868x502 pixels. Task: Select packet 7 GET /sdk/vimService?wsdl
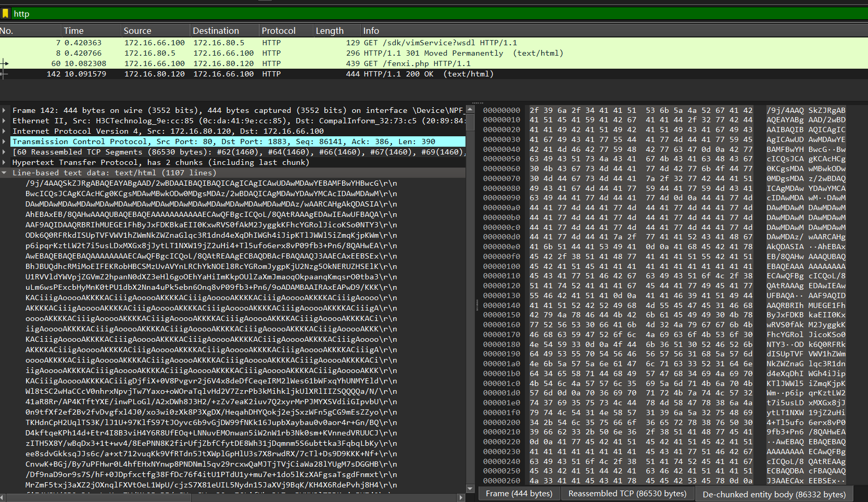[434, 43]
